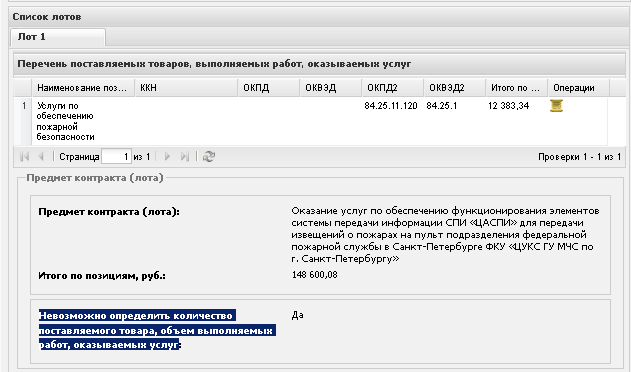Click the bold Предмет контракта (лота): label
The height and width of the screenshot is (372, 631).
pos(109,211)
